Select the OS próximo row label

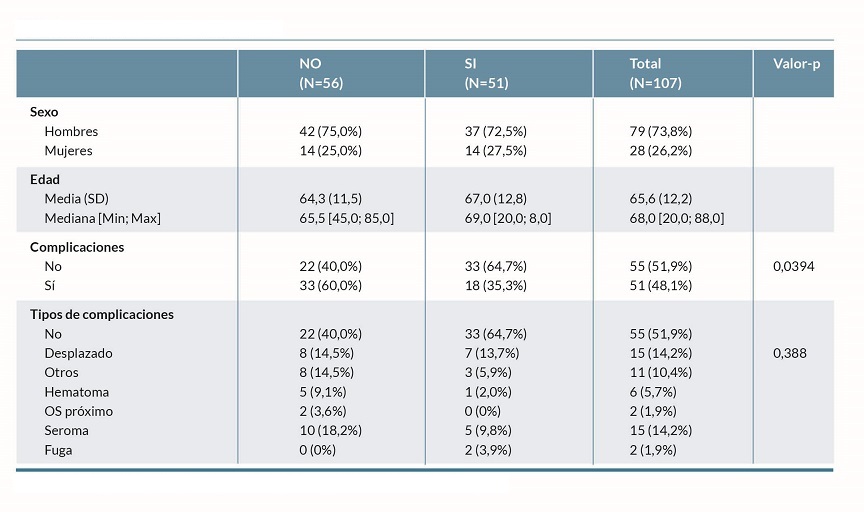78,411
